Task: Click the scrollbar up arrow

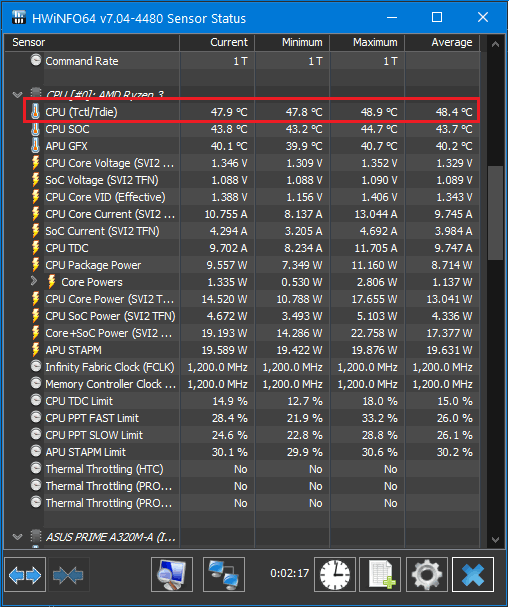Action: 495,45
